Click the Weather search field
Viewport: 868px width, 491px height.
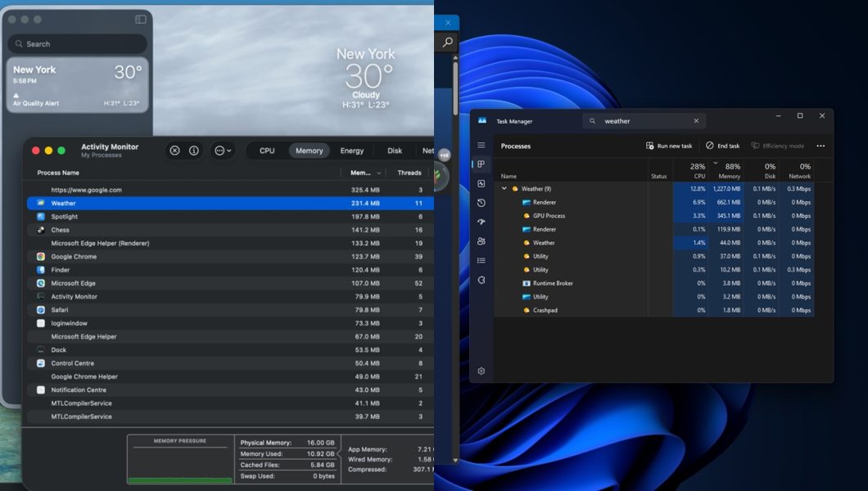point(78,43)
